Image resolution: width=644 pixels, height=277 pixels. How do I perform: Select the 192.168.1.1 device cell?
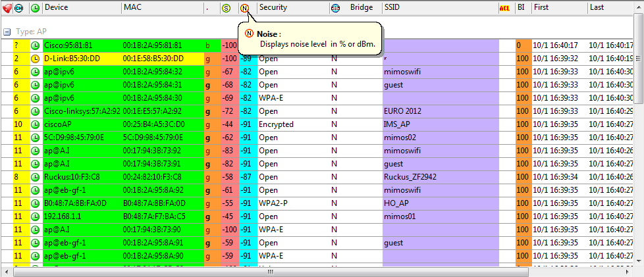point(82,216)
